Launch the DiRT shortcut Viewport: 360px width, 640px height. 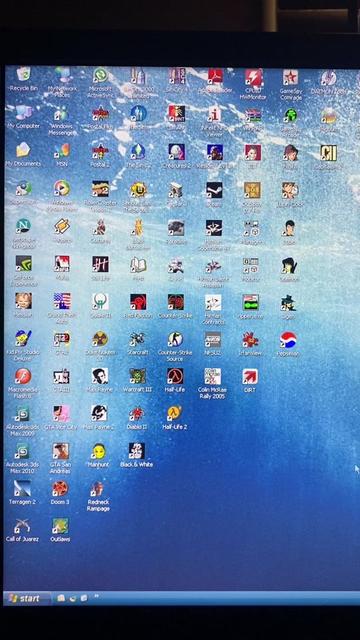(250, 377)
